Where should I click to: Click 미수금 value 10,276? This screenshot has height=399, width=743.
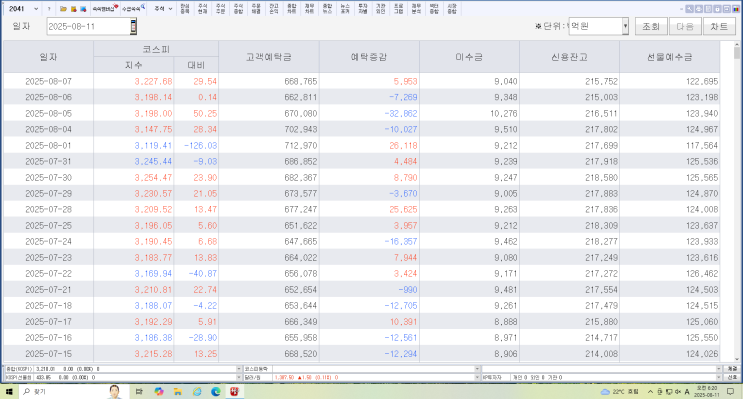click(503, 114)
